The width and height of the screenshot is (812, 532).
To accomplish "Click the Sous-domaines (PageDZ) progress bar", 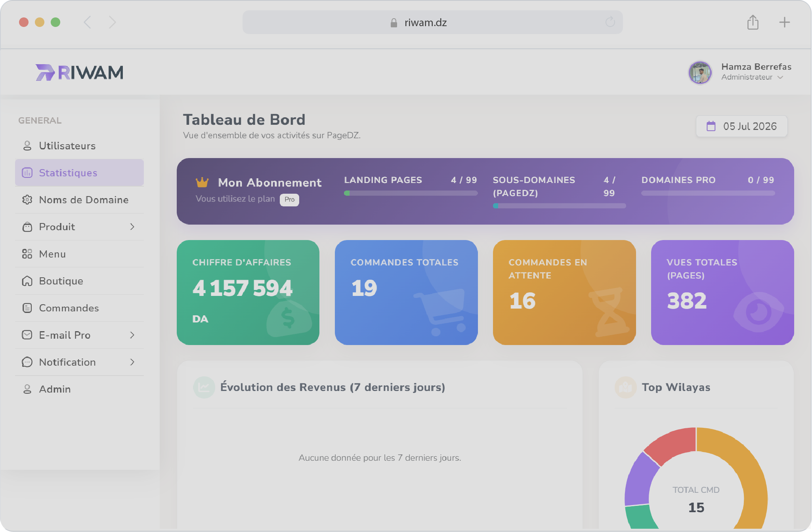I will (x=559, y=206).
